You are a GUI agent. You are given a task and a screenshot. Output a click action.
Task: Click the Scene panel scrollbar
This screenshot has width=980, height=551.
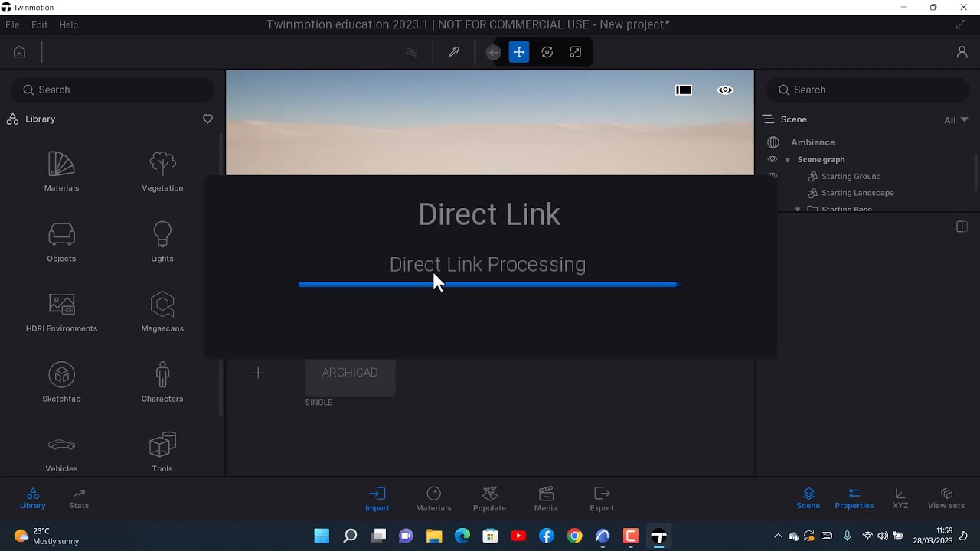click(x=976, y=172)
